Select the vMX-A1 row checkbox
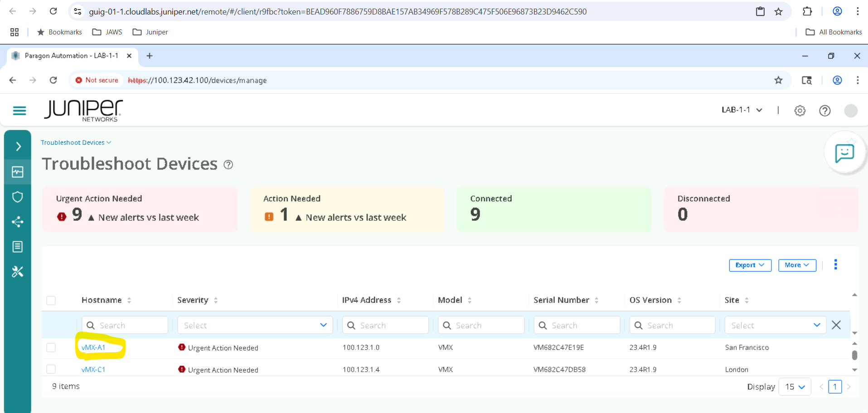Screen dimensions: 868x413 point(51,348)
